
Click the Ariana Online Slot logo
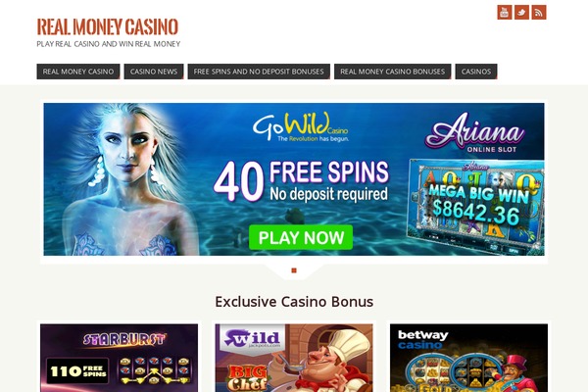(475, 133)
